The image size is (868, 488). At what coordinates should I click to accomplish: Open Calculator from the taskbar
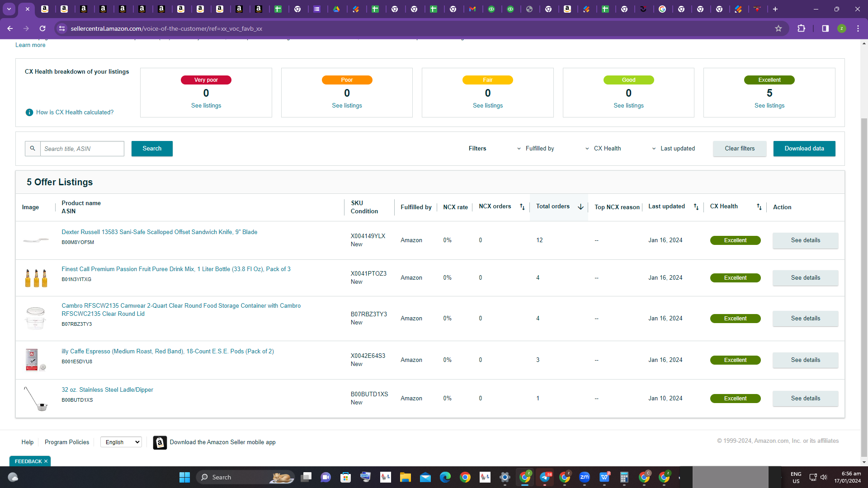[x=624, y=477]
